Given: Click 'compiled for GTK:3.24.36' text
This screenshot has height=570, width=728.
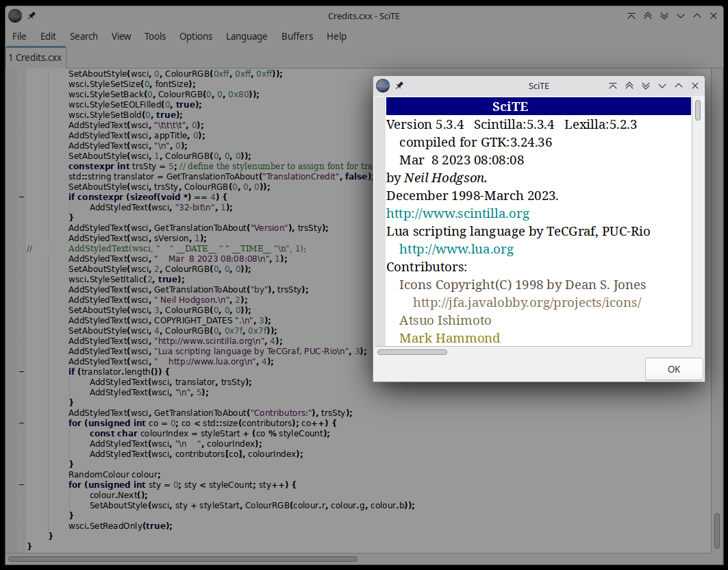Looking at the screenshot, I should [475, 142].
